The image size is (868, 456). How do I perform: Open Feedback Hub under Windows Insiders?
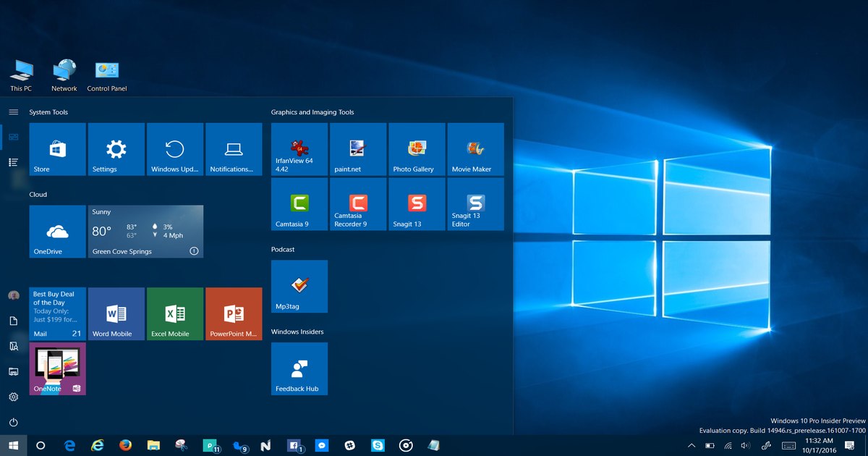click(299, 368)
